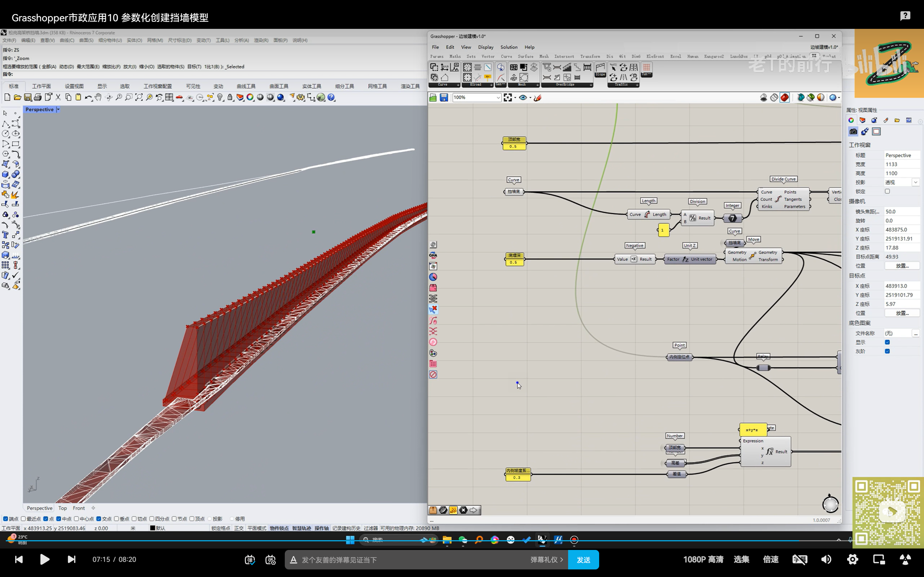Toggle the 锁定 viewport checkbox
This screenshot has height=577, width=924.
[887, 191]
